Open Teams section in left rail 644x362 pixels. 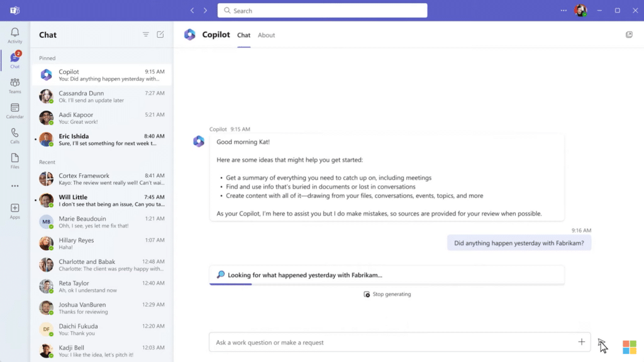pos(14,85)
